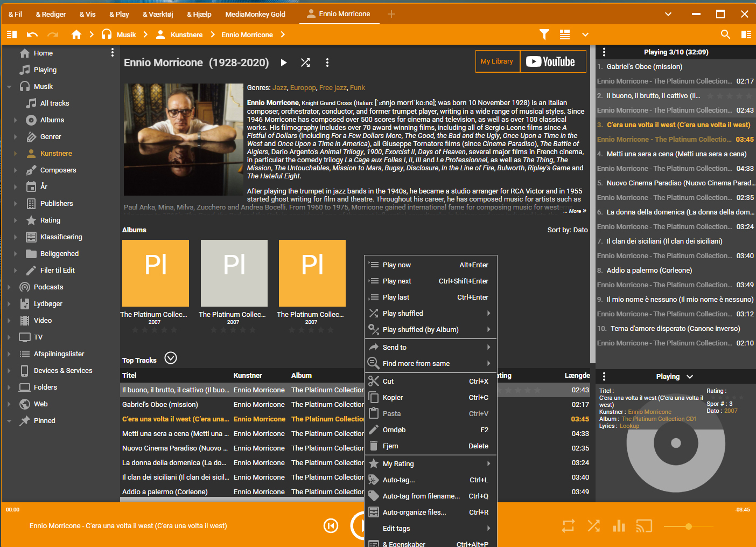
Task: Click the Lookup lyrics link
Action: coord(629,426)
